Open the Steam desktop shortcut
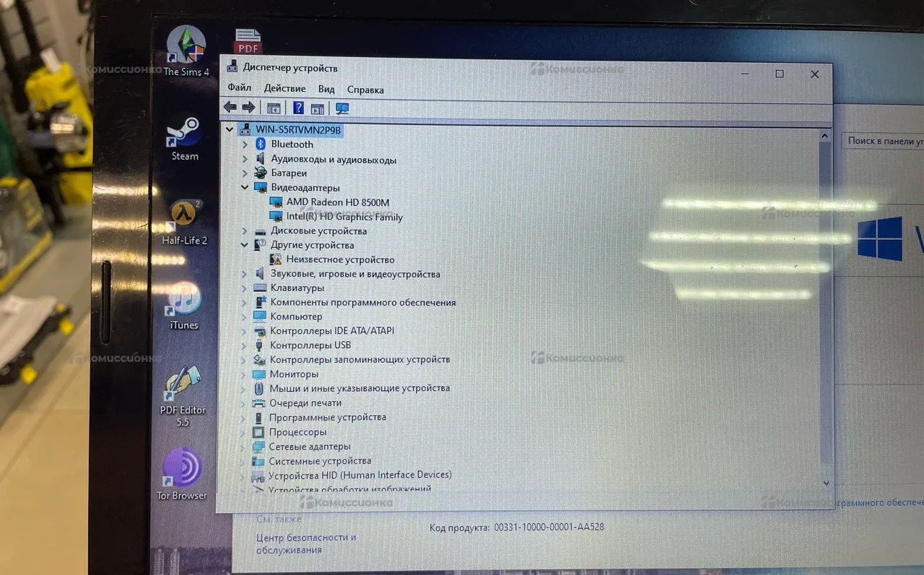Screen dimensions: 924x575 pyautogui.click(x=184, y=134)
